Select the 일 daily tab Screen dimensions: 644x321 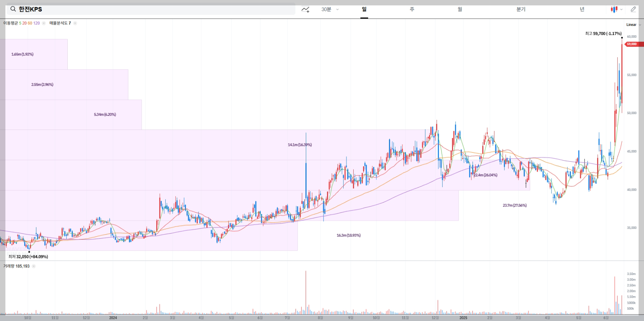coord(364,9)
